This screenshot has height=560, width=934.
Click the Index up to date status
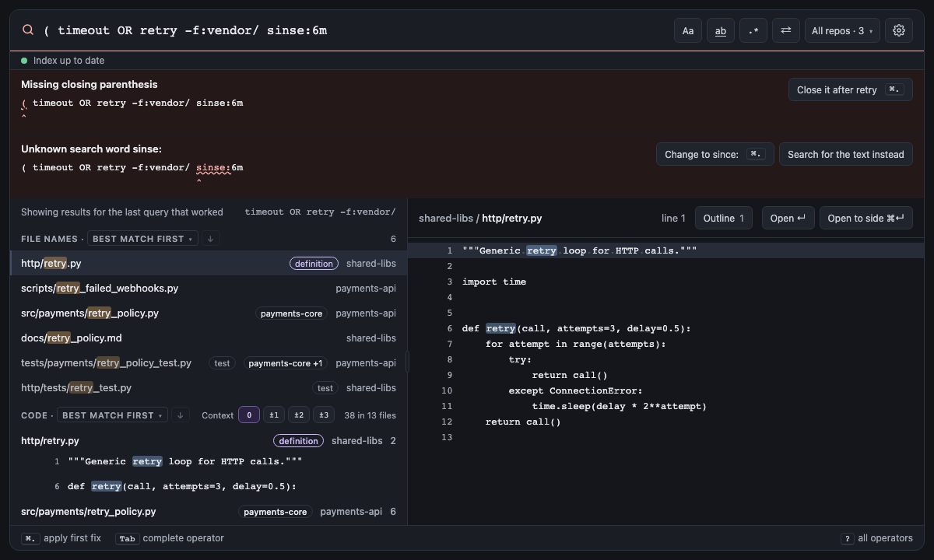[62, 61]
